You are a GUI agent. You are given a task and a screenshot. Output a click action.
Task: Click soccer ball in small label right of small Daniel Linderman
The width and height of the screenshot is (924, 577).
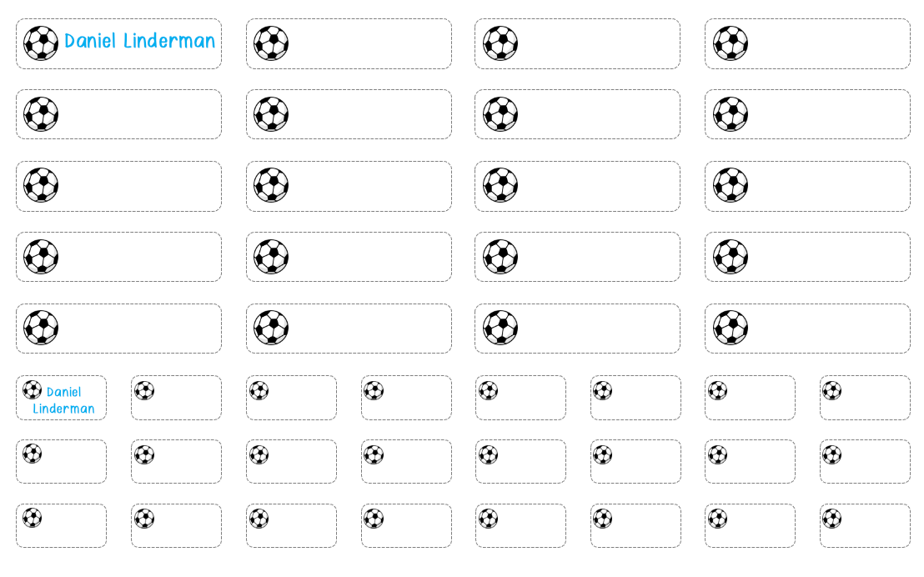pos(144,390)
